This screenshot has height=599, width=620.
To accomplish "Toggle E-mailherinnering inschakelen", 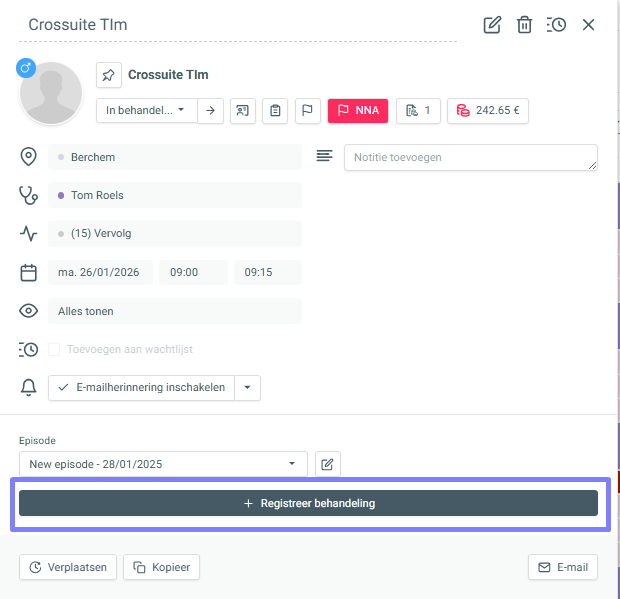I will (x=141, y=387).
